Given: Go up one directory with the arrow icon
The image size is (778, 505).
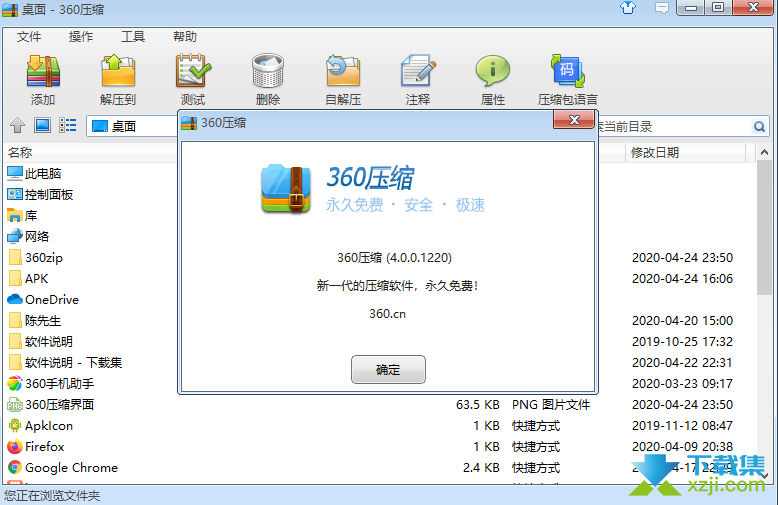Looking at the screenshot, I should click(x=17, y=126).
